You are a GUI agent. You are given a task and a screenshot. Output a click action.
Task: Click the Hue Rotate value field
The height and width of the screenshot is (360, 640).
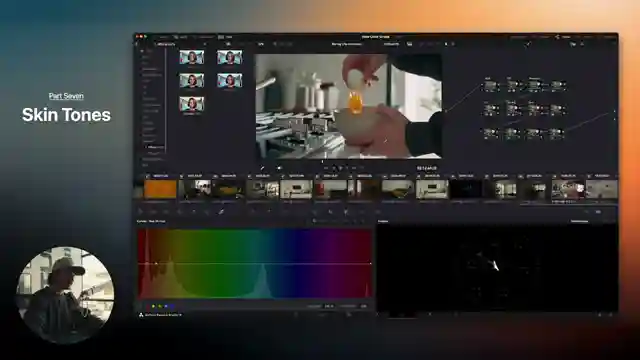click(363, 306)
